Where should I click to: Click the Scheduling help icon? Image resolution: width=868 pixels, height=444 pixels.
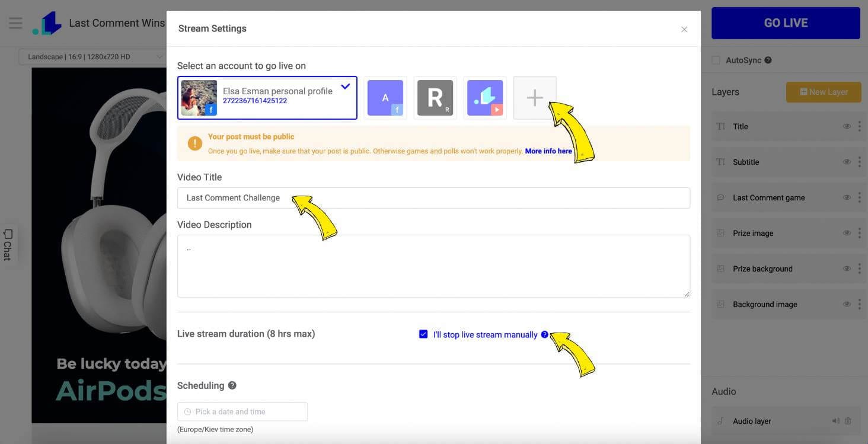[232, 385]
